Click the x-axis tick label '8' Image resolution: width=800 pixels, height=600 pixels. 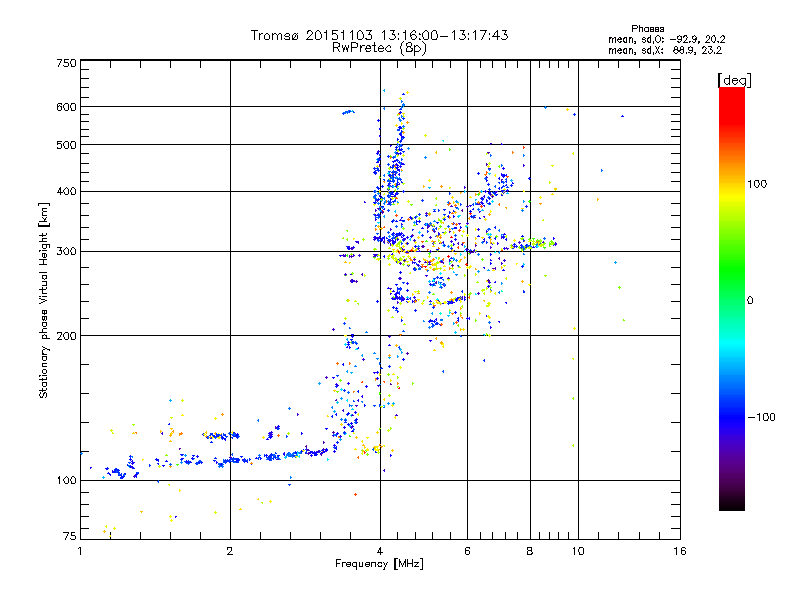(x=530, y=551)
